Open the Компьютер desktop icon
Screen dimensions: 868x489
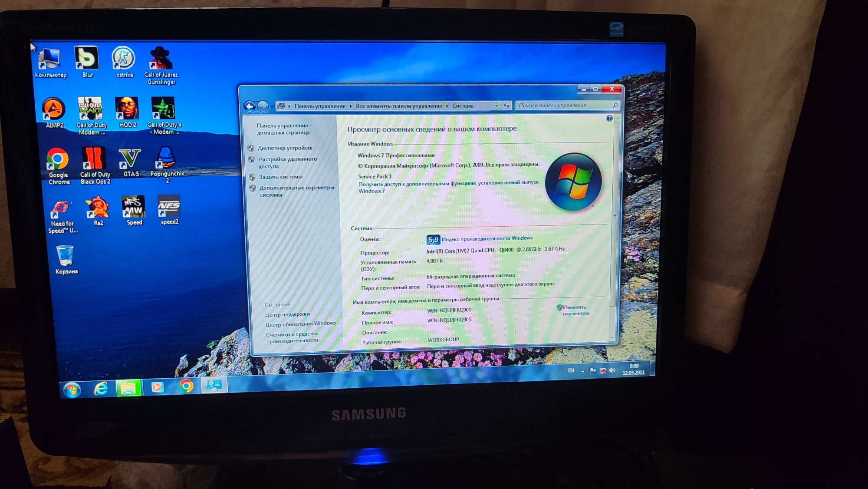(x=50, y=63)
